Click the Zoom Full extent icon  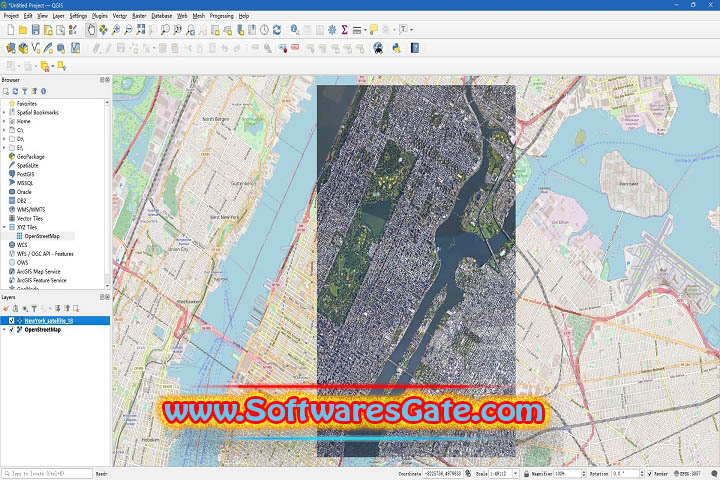[x=141, y=30]
